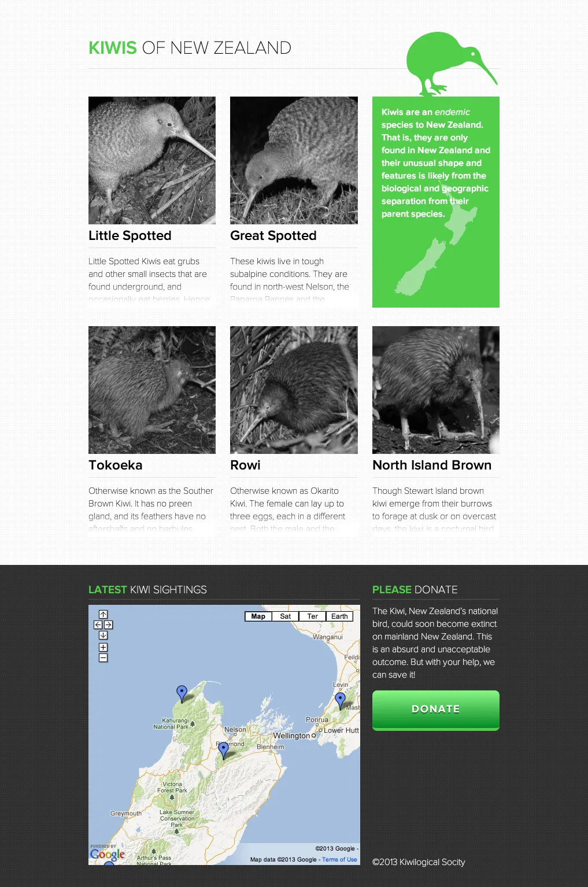Click the green DONATE button
Image resolution: width=588 pixels, height=887 pixels.
pyautogui.click(x=436, y=710)
